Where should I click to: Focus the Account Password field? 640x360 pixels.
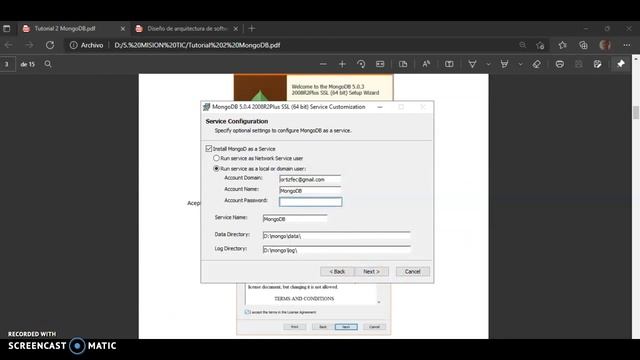click(x=310, y=202)
